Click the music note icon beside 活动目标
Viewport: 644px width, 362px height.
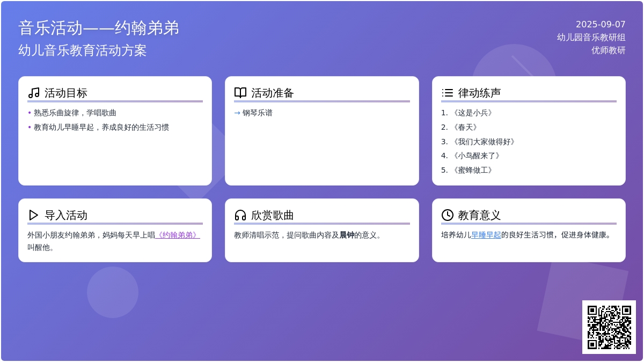[x=34, y=93]
